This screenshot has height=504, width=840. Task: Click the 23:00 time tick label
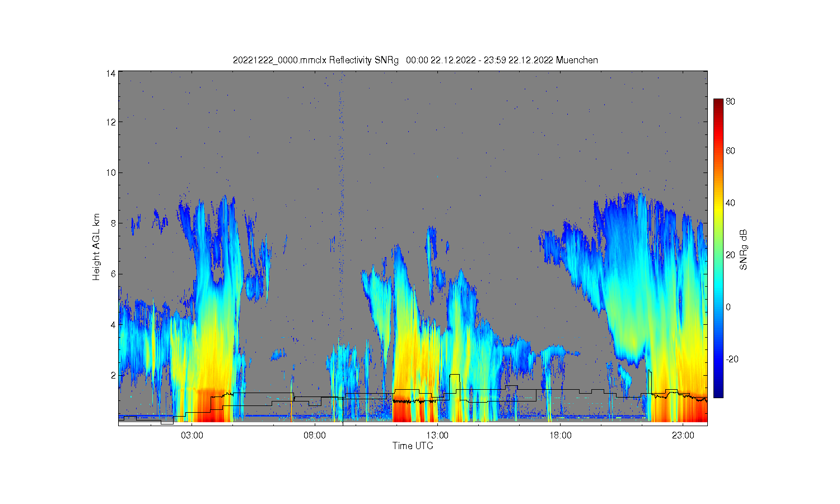[683, 435]
